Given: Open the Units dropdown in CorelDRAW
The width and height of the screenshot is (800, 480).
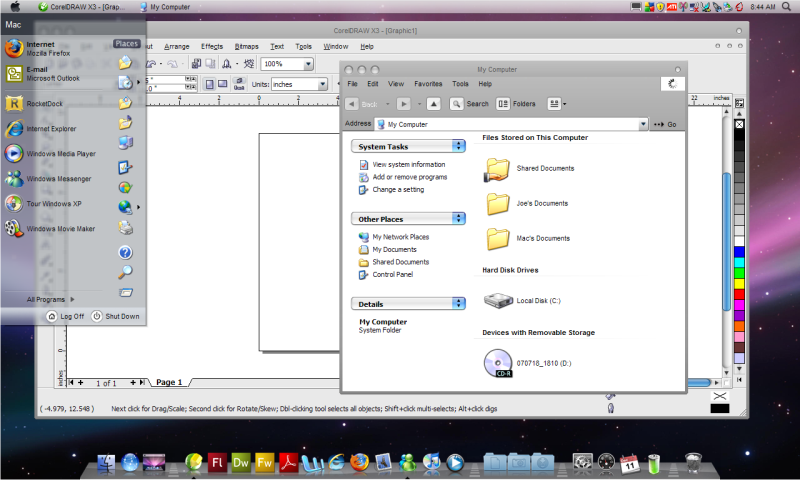Looking at the screenshot, I should click(x=322, y=84).
